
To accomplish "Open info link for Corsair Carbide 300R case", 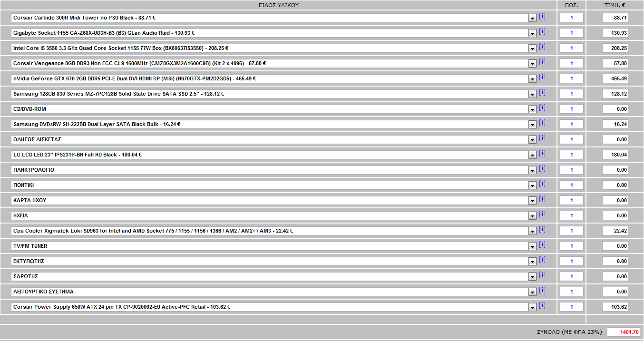I will pos(542,17).
